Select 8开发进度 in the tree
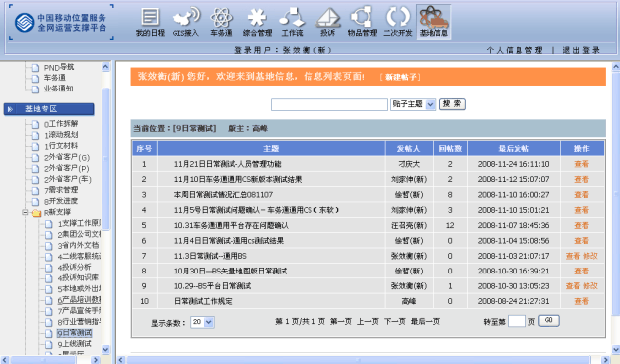 pyautogui.click(x=61, y=201)
